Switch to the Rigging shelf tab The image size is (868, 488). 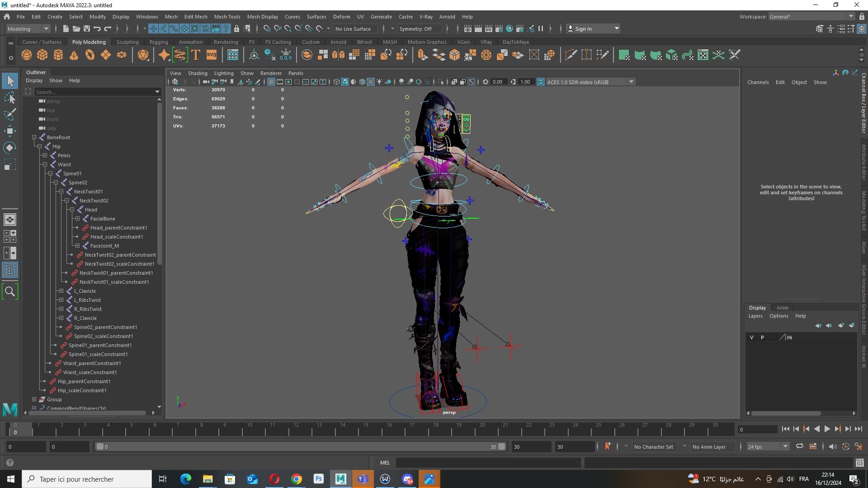tap(159, 42)
